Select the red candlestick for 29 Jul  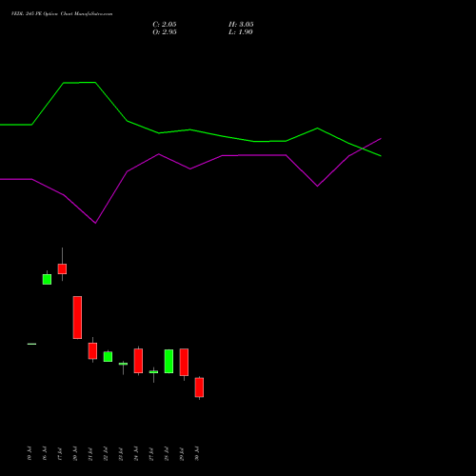coord(184,362)
